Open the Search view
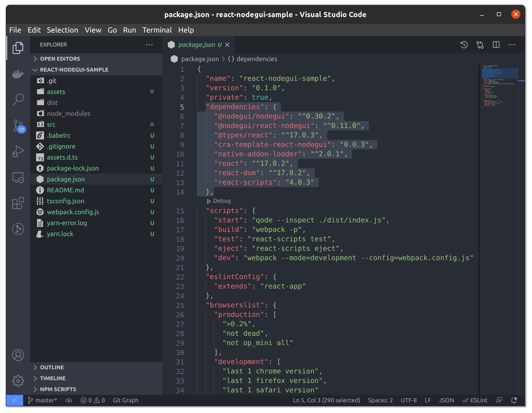This screenshot has width=532, height=413. click(18, 99)
